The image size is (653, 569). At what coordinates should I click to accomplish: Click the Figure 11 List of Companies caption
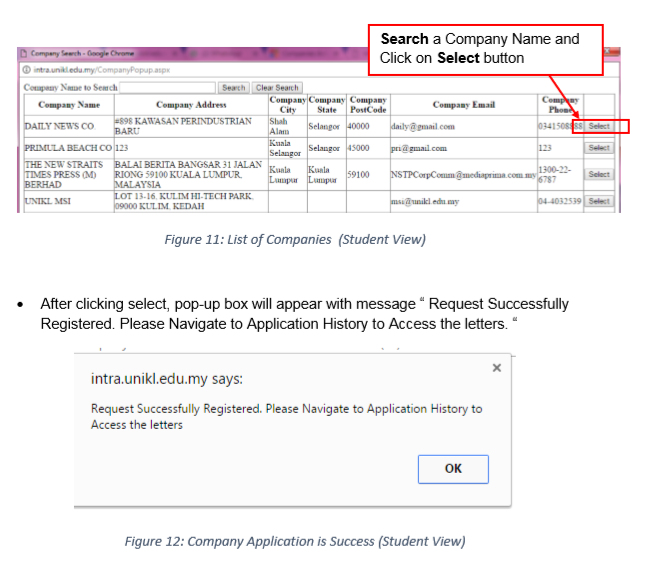pos(295,240)
